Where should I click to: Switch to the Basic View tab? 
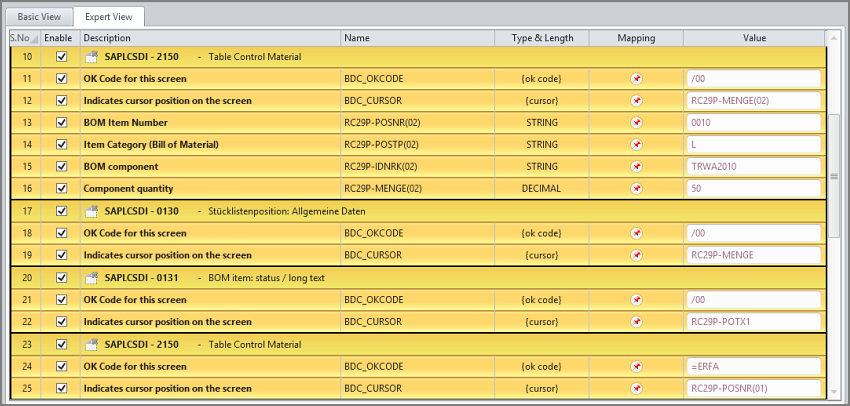tap(37, 17)
